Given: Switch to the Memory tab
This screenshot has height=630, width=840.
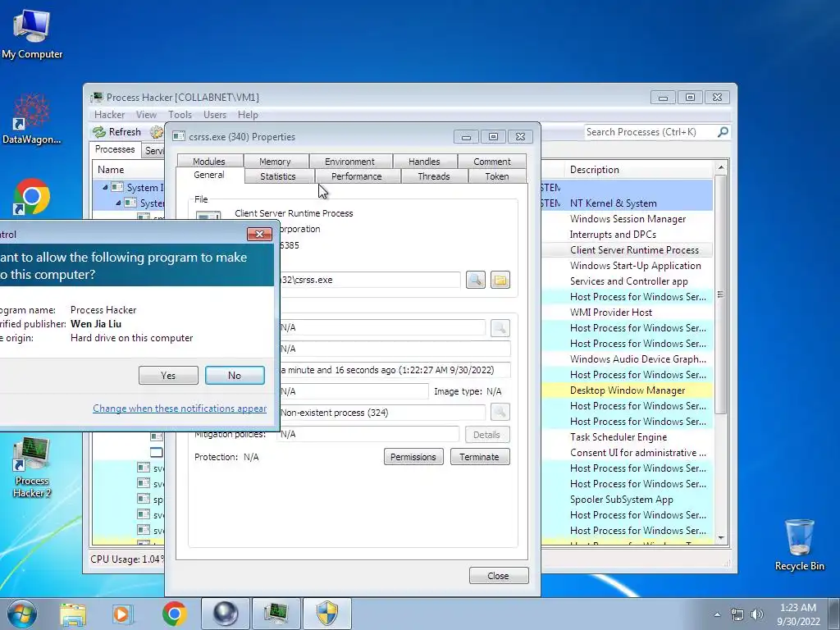Looking at the screenshot, I should [x=275, y=162].
